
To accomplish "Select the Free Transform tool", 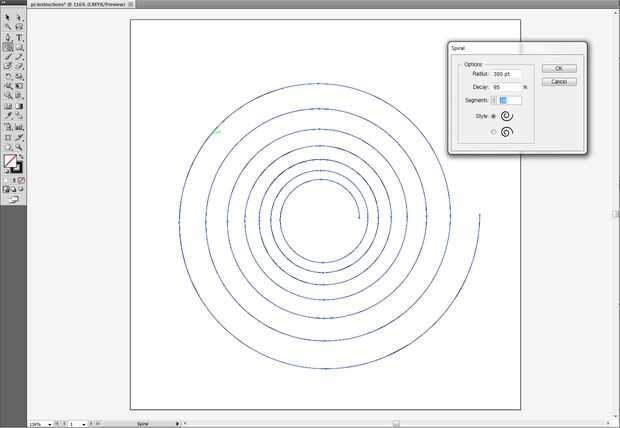I will pos(19,86).
